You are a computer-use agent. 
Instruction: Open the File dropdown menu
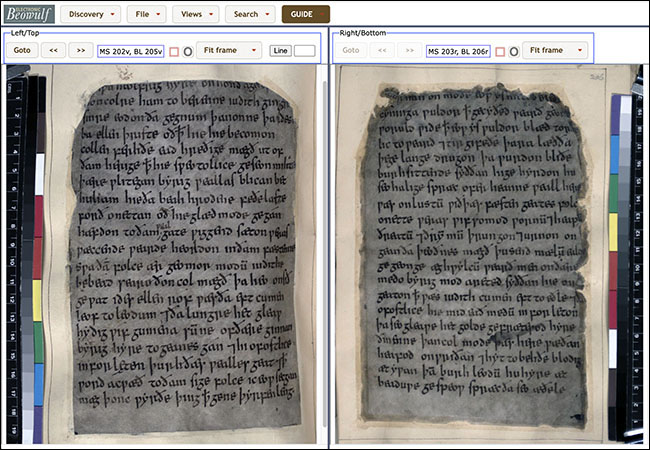coord(147,14)
